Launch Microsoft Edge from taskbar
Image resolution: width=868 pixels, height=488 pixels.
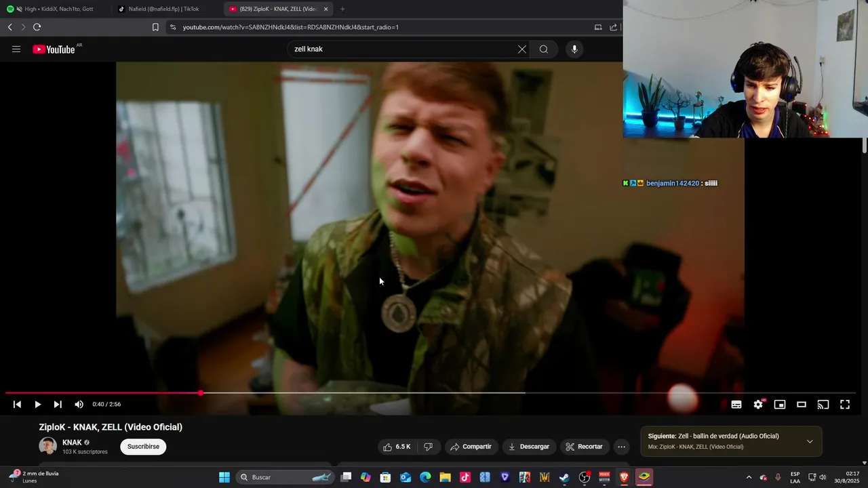point(425,477)
